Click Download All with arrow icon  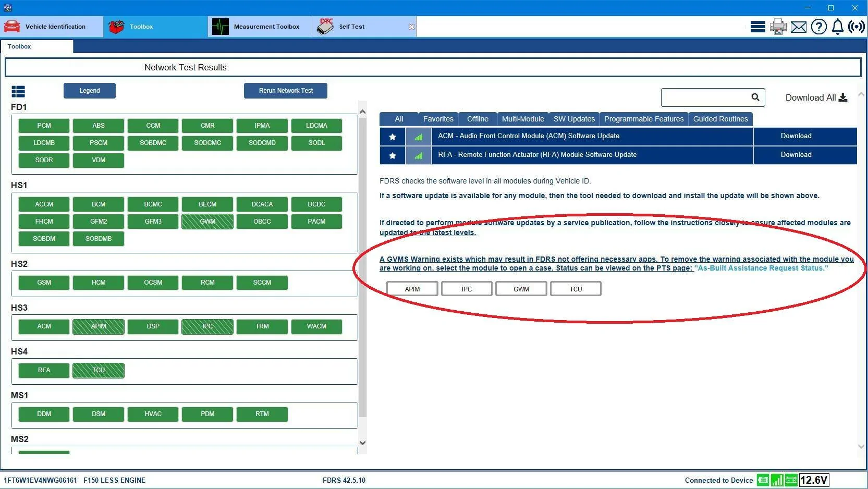coord(816,97)
